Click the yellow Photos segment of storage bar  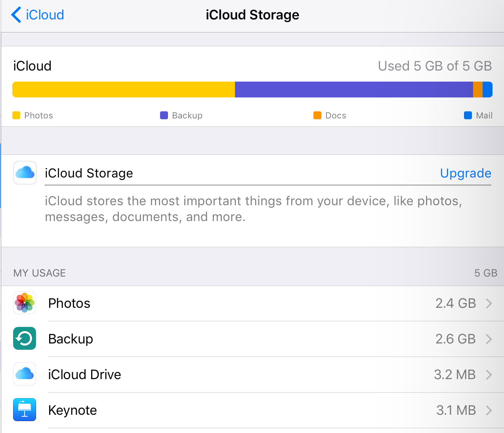point(124,90)
